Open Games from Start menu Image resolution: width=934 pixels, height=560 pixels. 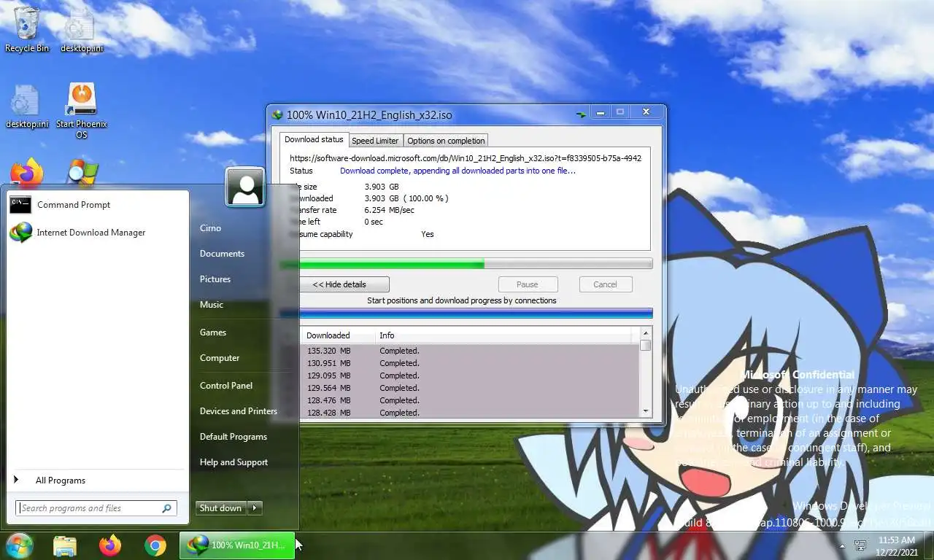[x=213, y=332]
